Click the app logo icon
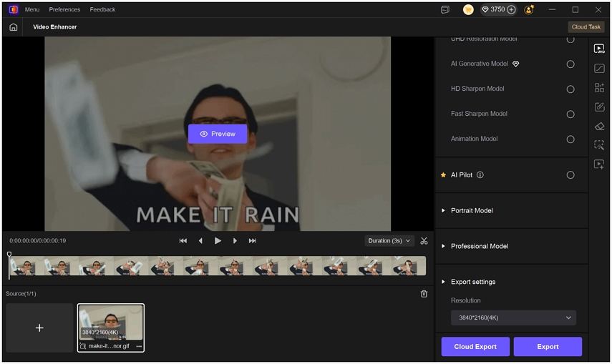The height and width of the screenshot is (364, 612). [14, 9]
